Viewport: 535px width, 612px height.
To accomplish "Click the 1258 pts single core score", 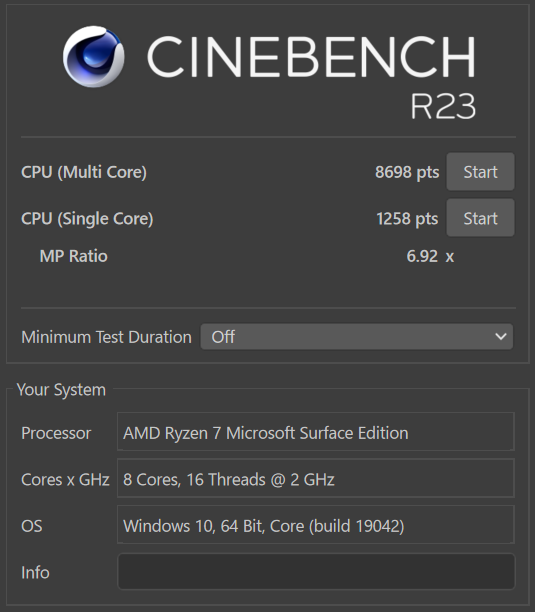I will pos(407,219).
